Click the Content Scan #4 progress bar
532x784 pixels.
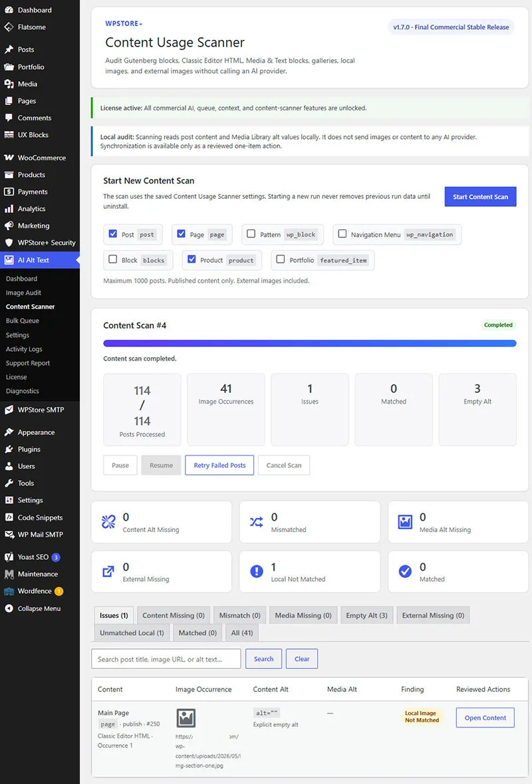309,343
